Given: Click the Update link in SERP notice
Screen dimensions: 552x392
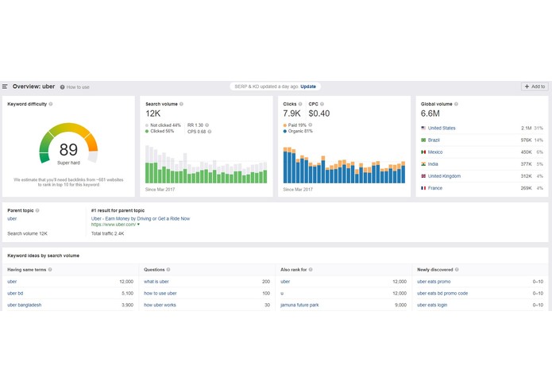Looking at the screenshot, I should coord(308,86).
